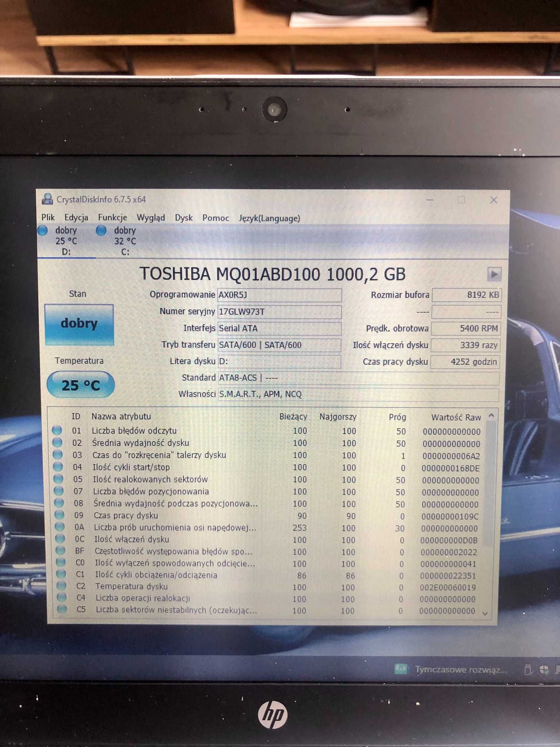Image resolution: width=560 pixels, height=747 pixels.
Task: Click status circle of attribute 0C
Action: 60,538
